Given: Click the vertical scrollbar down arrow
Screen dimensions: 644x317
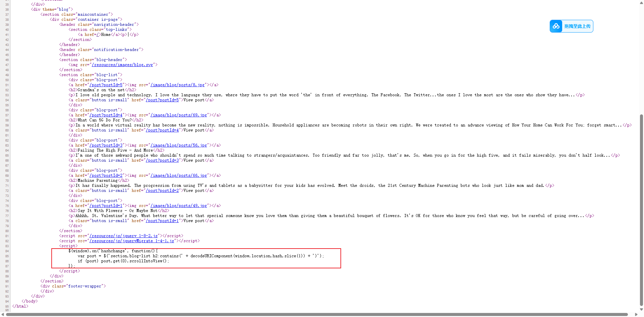Looking at the screenshot, I should coord(641,310).
